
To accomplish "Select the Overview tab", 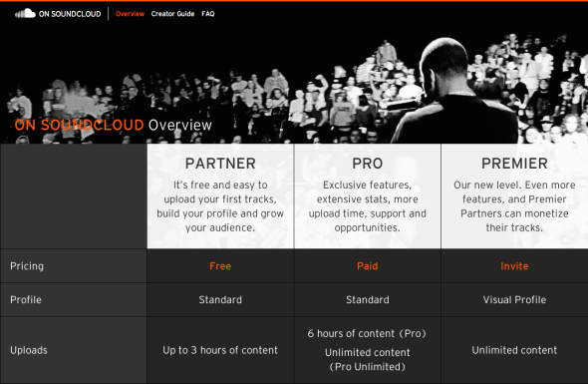I will click(130, 14).
